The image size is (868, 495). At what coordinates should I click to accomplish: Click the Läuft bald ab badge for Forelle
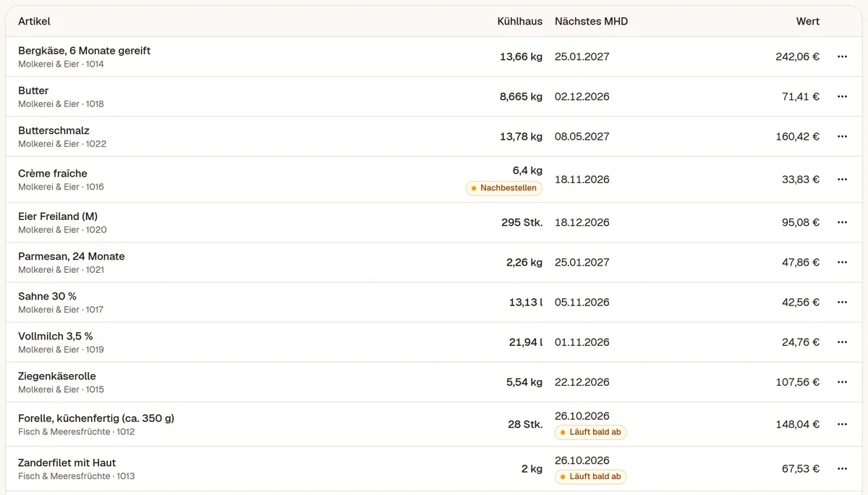tap(591, 432)
